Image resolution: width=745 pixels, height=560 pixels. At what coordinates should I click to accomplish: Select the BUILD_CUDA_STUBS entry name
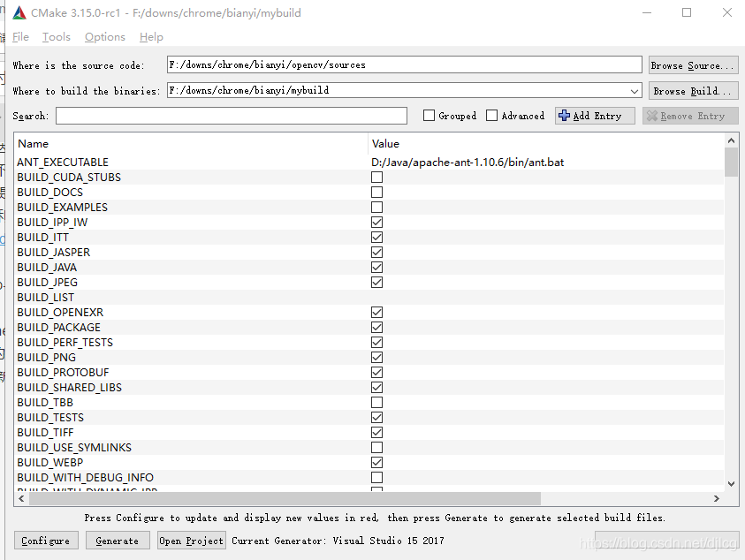pos(69,178)
